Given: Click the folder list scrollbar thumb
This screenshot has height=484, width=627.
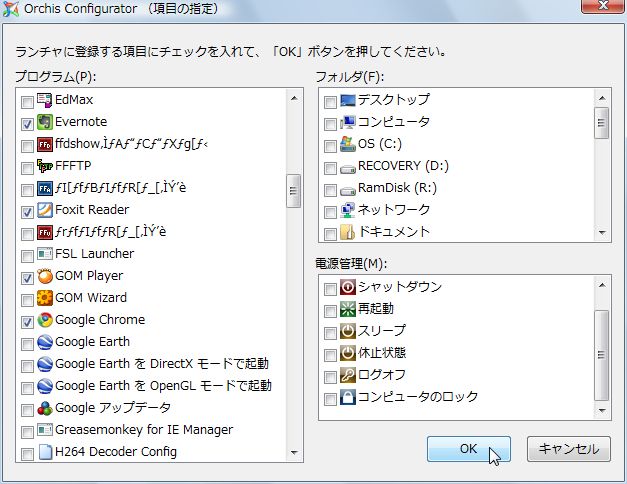Looking at the screenshot, I should [601, 123].
